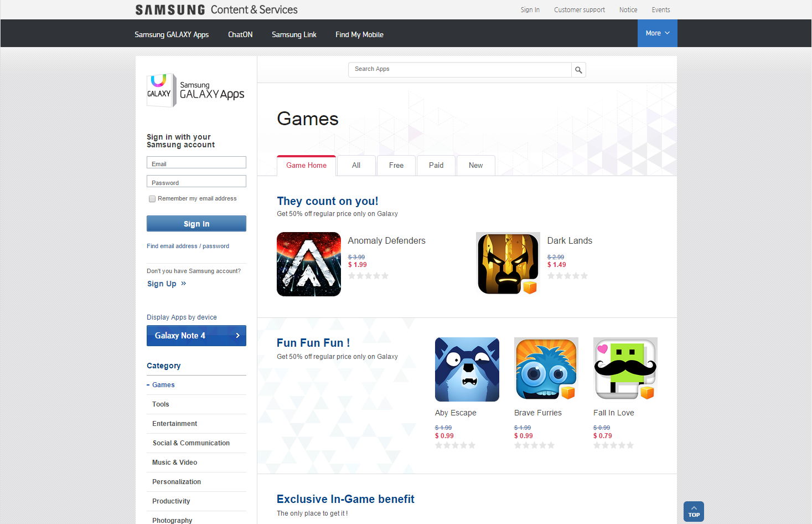Open Find My Mobile in navigation bar
The width and height of the screenshot is (812, 524).
[359, 34]
